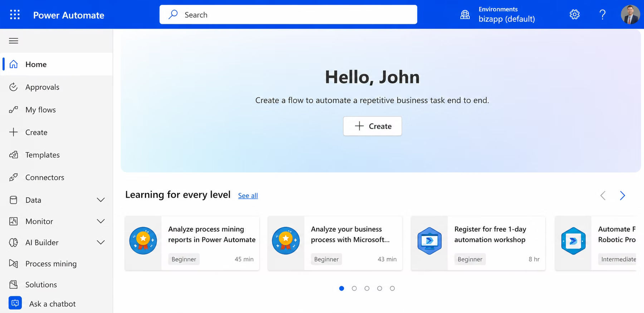Click the 43 min duration text
The image size is (644, 313).
[387, 259]
